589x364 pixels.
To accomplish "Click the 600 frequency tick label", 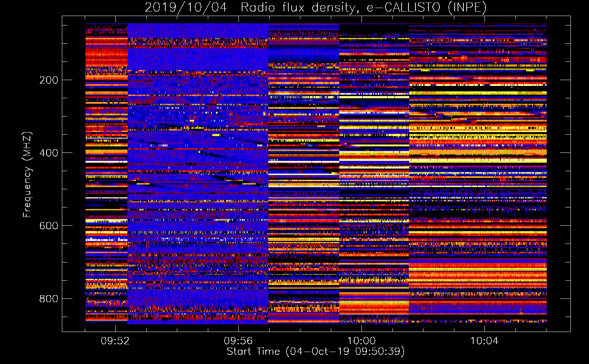I will pyautogui.click(x=49, y=226).
